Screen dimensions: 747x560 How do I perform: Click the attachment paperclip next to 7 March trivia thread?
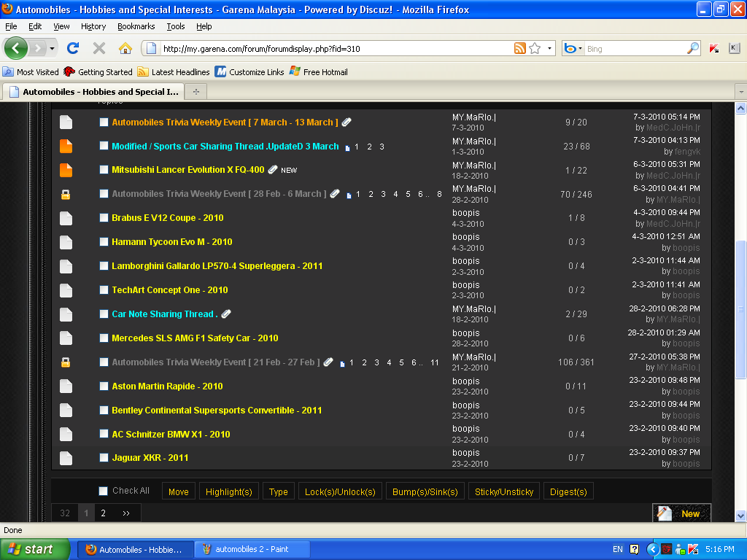point(347,122)
